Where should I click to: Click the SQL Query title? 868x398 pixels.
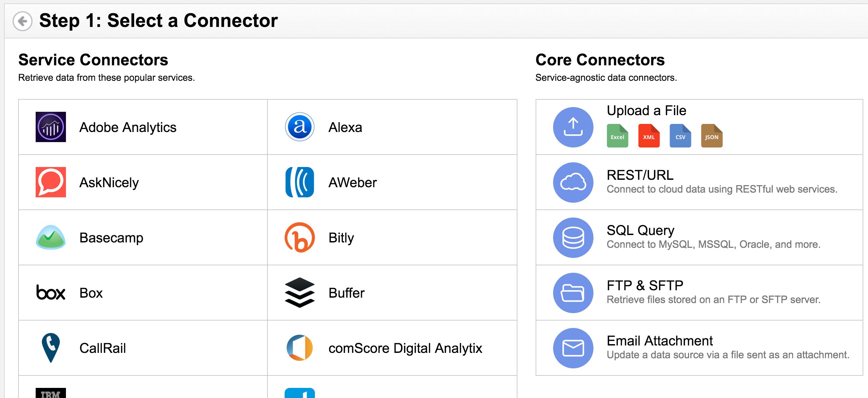click(640, 230)
